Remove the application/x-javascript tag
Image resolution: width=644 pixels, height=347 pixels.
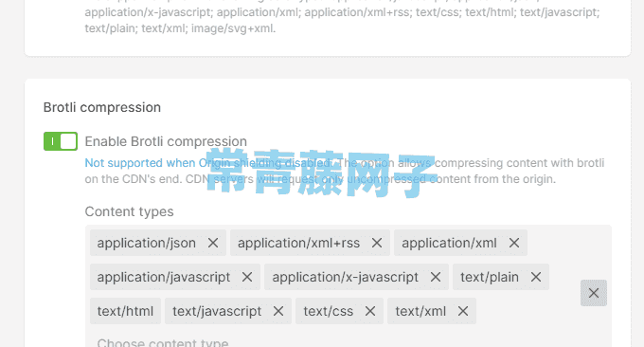click(436, 277)
